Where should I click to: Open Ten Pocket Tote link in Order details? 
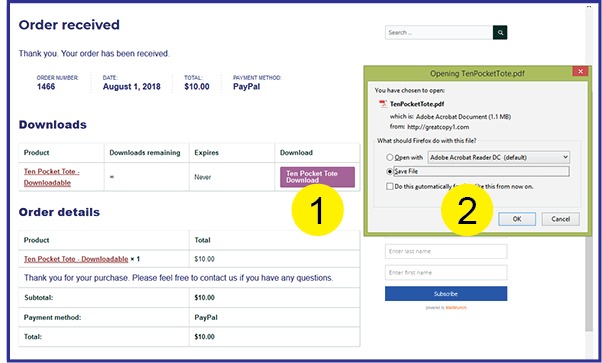76,259
